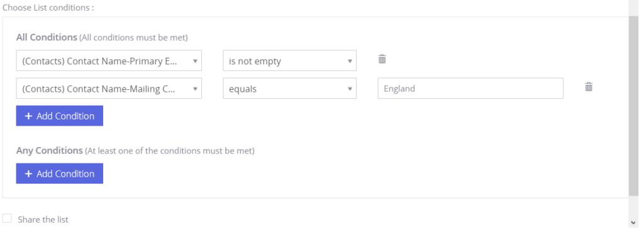The width and height of the screenshot is (644, 232).
Task: Open the 'equals' operator dropdown
Action: pyautogui.click(x=289, y=88)
